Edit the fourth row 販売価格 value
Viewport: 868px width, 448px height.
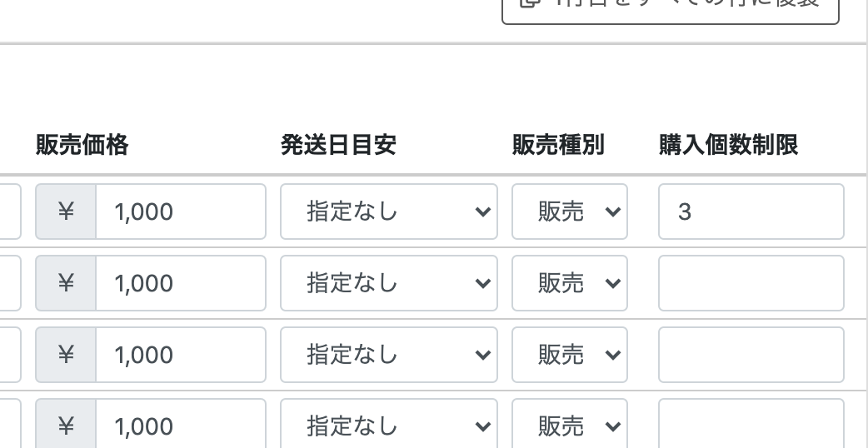pyautogui.click(x=181, y=426)
